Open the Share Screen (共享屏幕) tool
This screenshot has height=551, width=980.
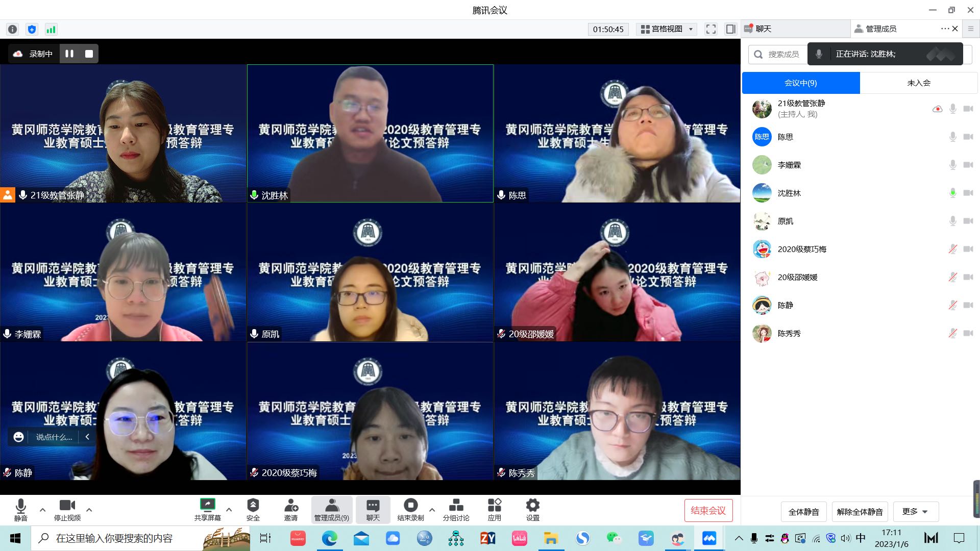click(x=207, y=509)
